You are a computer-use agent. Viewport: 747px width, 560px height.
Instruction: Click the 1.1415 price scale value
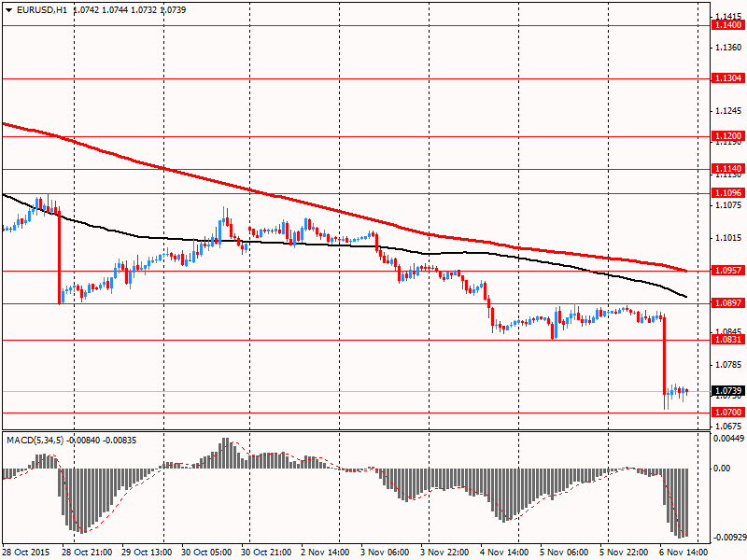pos(729,16)
